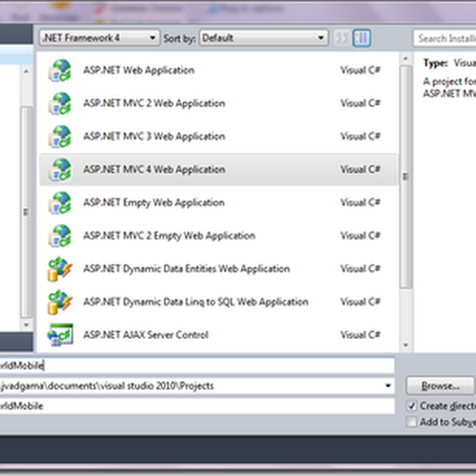Click the ASP.NET MVC 3 Web Application icon

[x=60, y=137]
